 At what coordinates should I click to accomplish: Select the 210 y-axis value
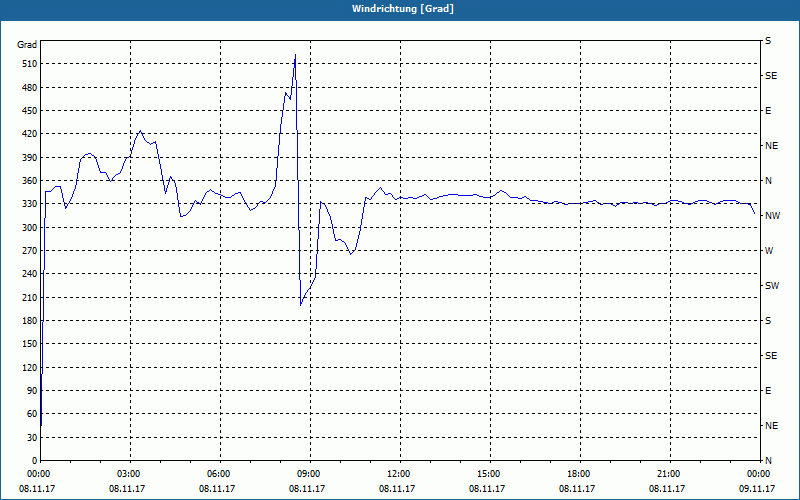[x=31, y=297]
